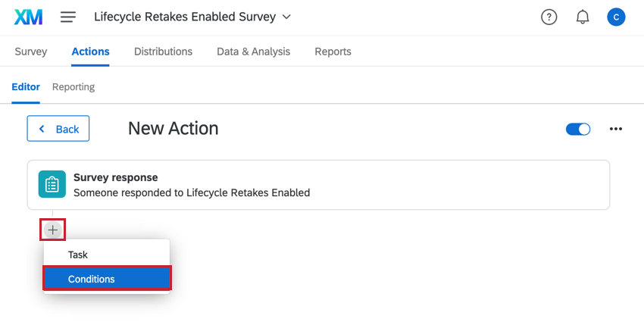644x322 pixels.
Task: Open the hamburger navigation menu
Action: [x=68, y=17]
